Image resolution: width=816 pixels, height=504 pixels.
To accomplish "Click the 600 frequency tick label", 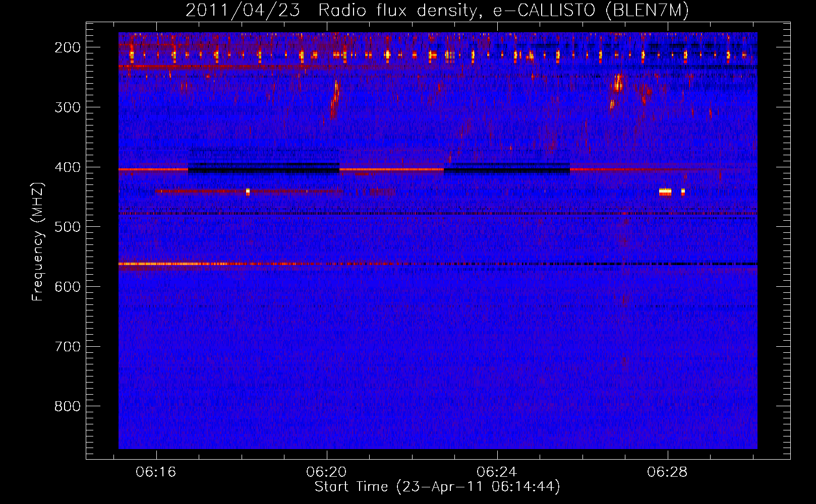I will click(68, 287).
